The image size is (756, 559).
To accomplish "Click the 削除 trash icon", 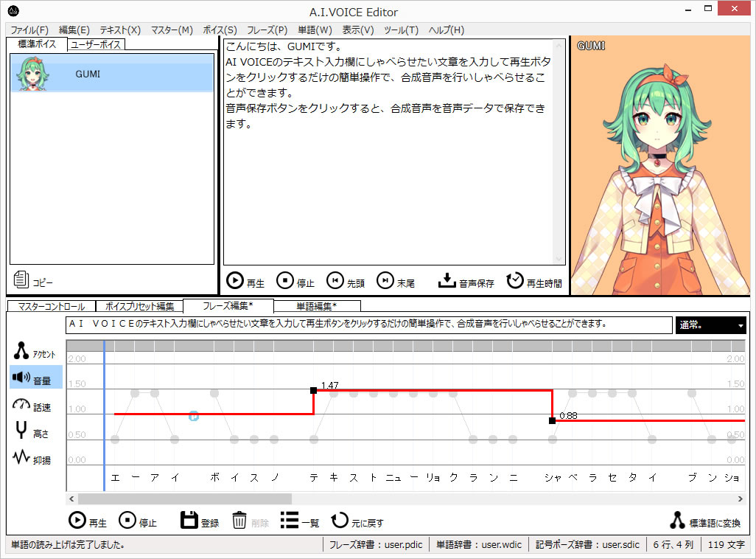I will point(239,521).
